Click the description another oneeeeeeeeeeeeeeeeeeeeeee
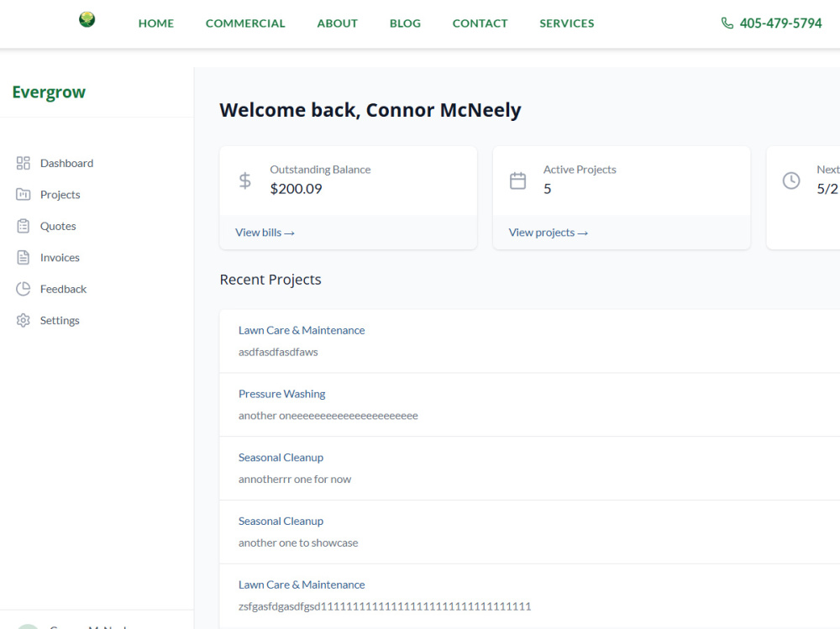The width and height of the screenshot is (840, 629). tap(328, 416)
